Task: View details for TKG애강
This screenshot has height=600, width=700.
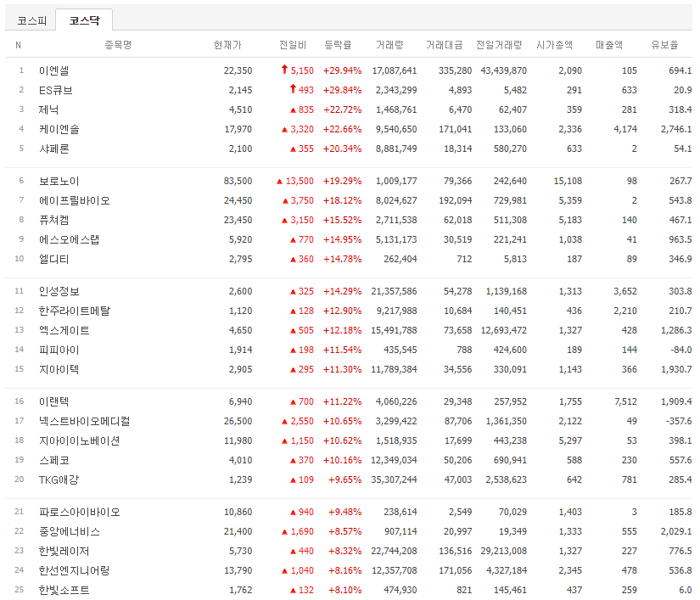Action: (x=59, y=479)
